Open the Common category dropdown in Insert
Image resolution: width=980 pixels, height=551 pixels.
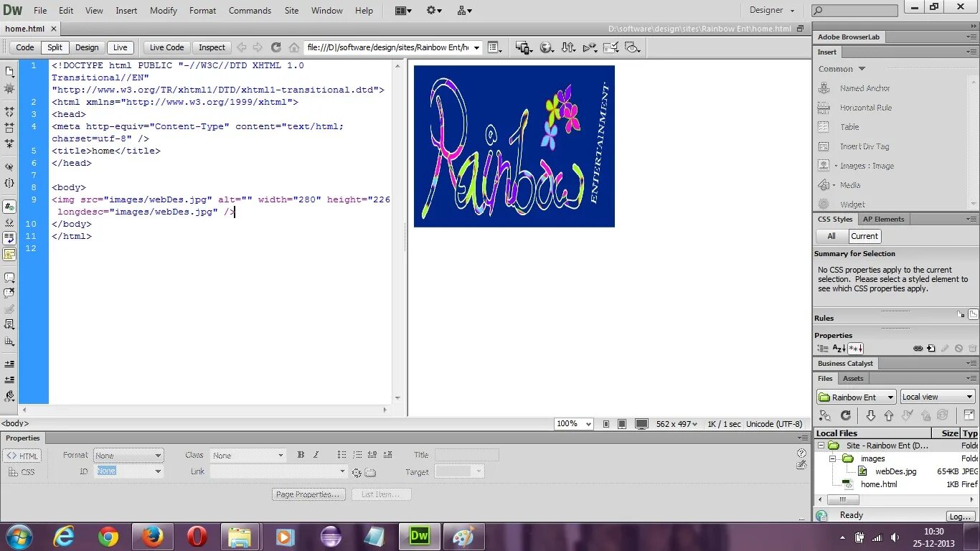pyautogui.click(x=842, y=69)
